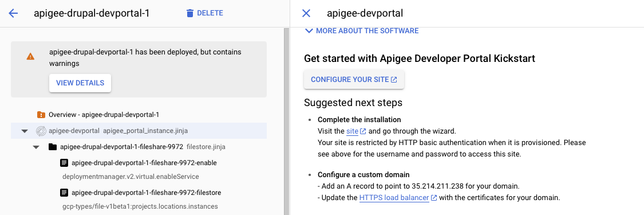Click external-link icon next to site

coord(363,131)
